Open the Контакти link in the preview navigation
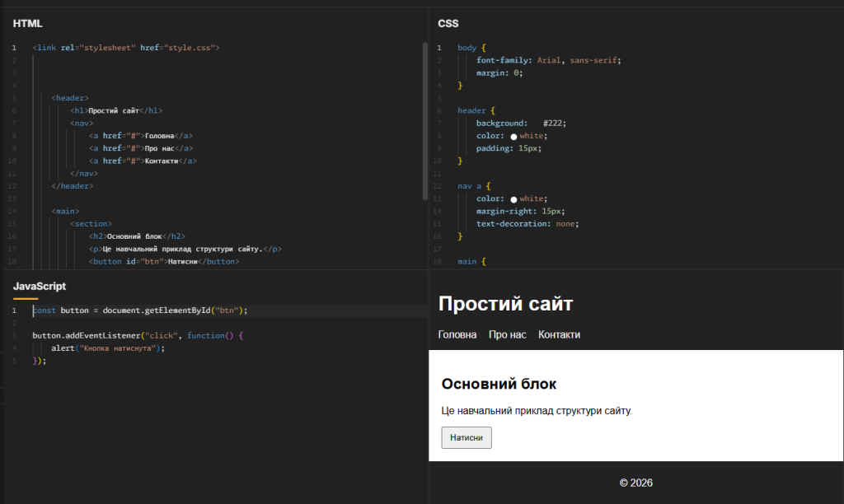844x504 pixels. click(559, 335)
